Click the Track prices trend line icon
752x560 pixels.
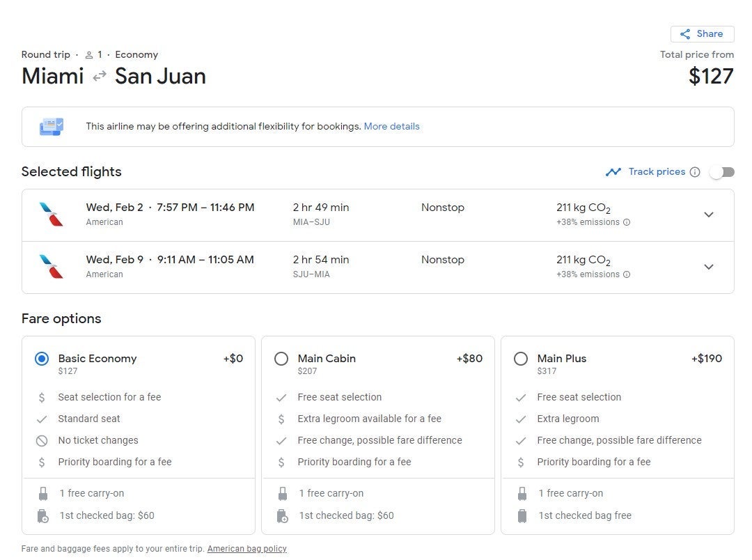(613, 172)
